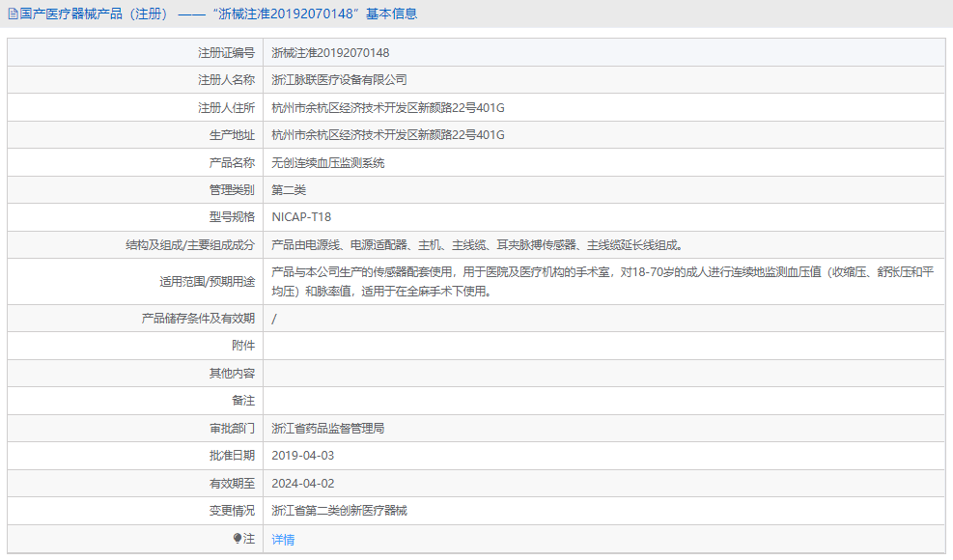This screenshot has width=953, height=560.
Task: Select the page title 国产医疗器械产品（注册）基本信息
Action: click(218, 14)
